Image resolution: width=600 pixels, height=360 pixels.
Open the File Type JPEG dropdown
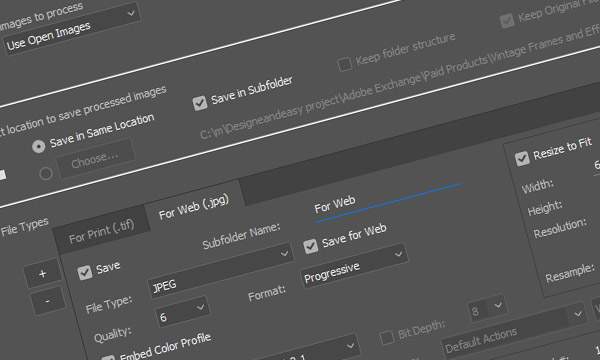tap(221, 270)
